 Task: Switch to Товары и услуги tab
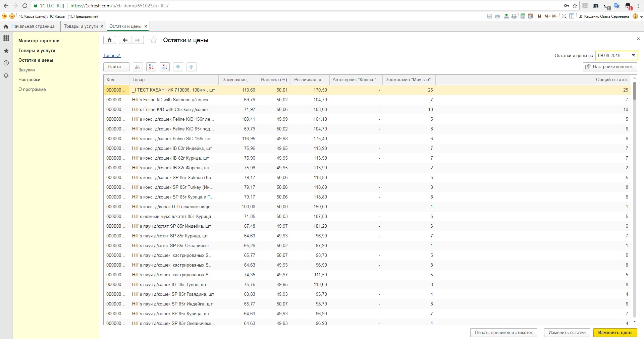click(x=81, y=26)
